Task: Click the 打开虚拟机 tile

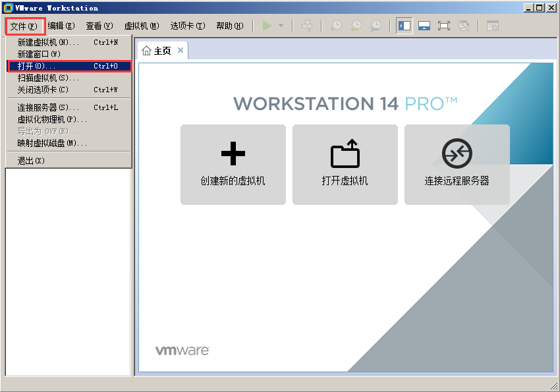Action: (x=345, y=165)
